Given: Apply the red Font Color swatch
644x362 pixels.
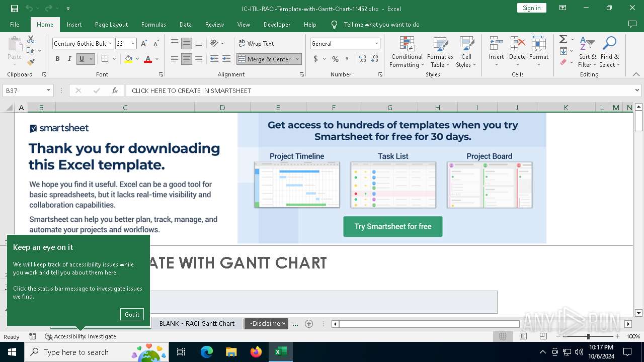Looking at the screenshot, I should click(148, 59).
